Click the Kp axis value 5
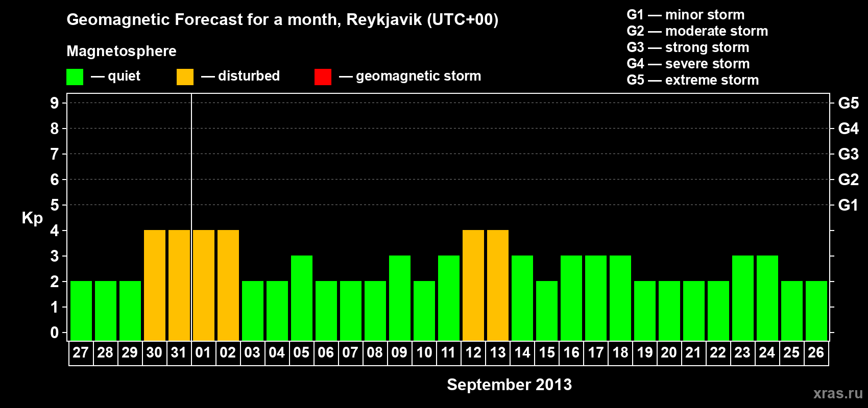This screenshot has height=408, width=868. click(55, 205)
